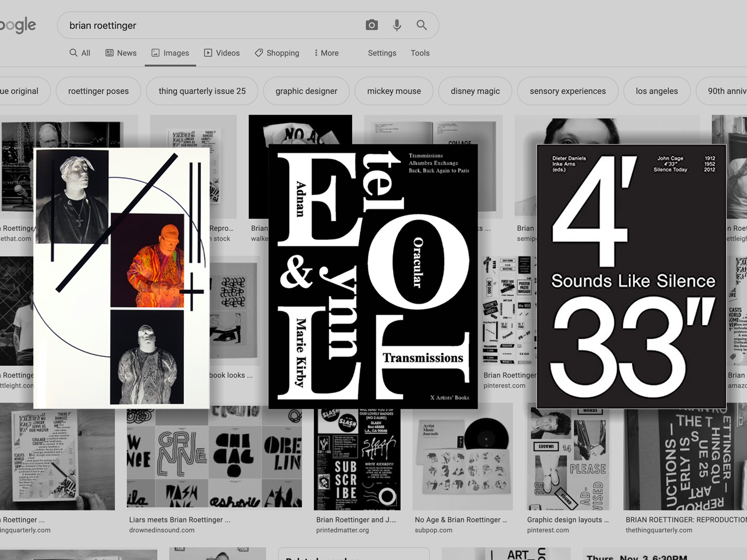Screen dimensions: 747x560
Task: Select the disney magic filter chip
Action: 475,91
